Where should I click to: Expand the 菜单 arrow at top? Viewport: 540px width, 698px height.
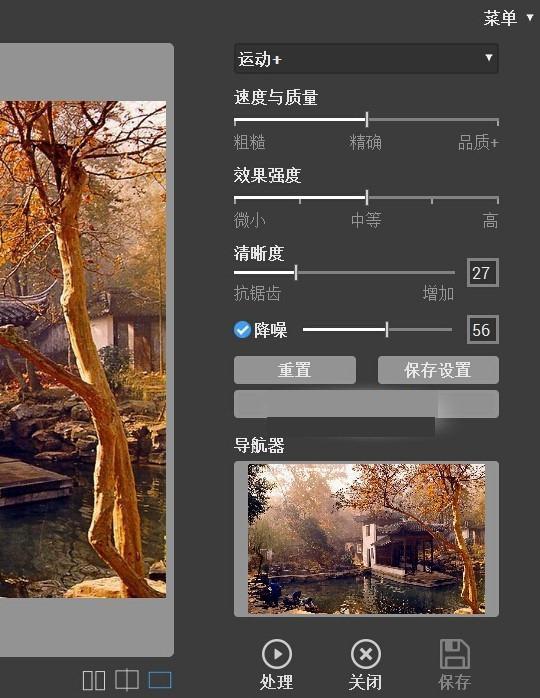click(x=530, y=17)
